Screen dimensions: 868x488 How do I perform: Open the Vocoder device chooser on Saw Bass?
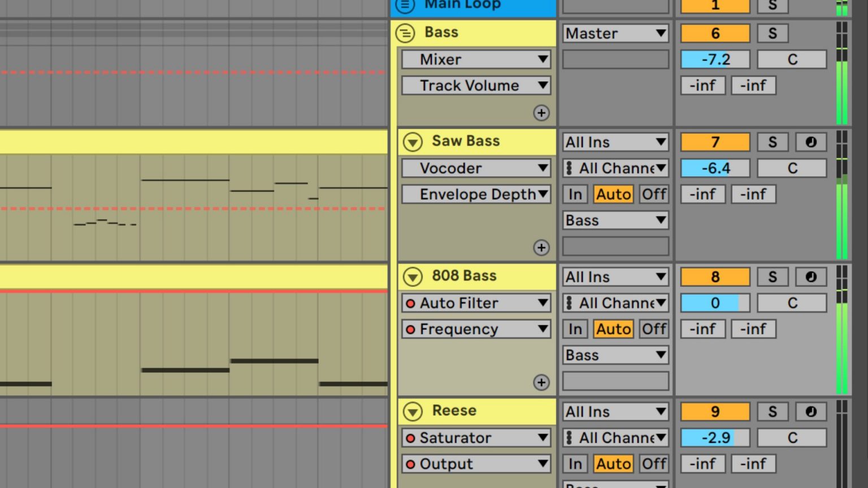coord(475,168)
